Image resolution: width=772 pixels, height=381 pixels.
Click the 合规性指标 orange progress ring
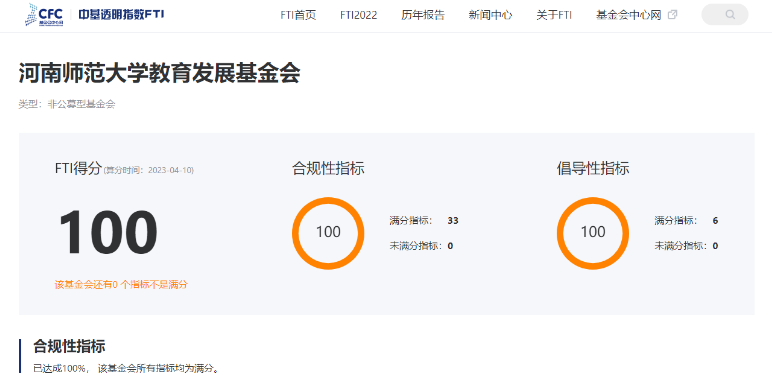point(328,233)
